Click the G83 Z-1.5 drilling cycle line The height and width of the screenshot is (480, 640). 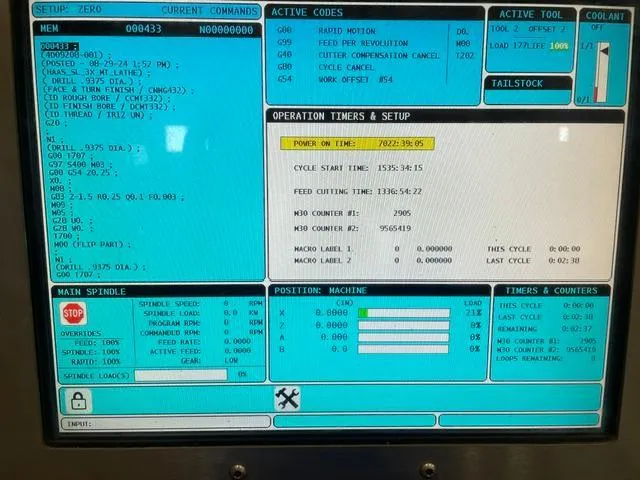117,197
